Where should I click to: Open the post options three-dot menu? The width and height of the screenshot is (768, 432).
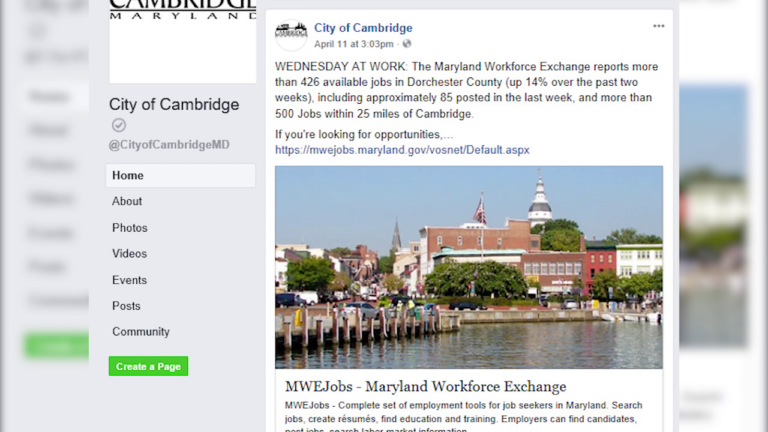click(x=658, y=26)
